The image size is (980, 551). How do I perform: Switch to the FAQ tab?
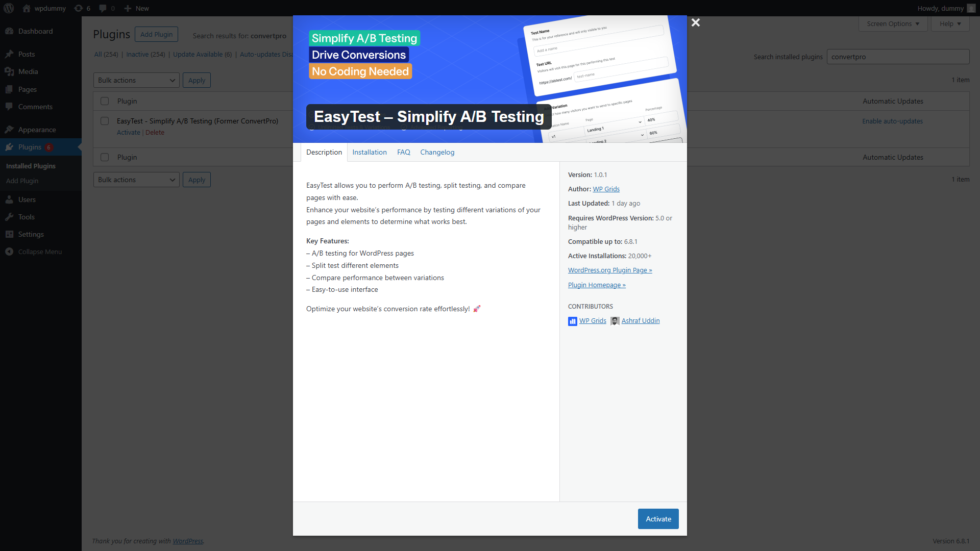point(403,152)
